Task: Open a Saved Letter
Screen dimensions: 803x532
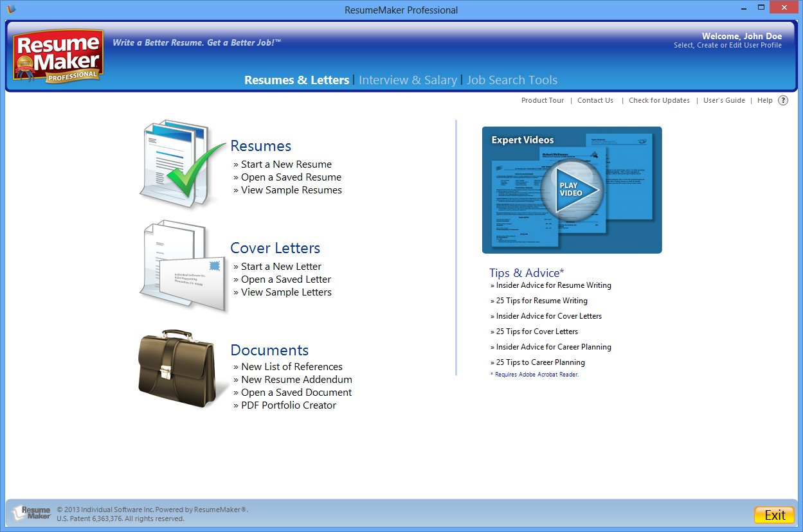Action: point(285,279)
